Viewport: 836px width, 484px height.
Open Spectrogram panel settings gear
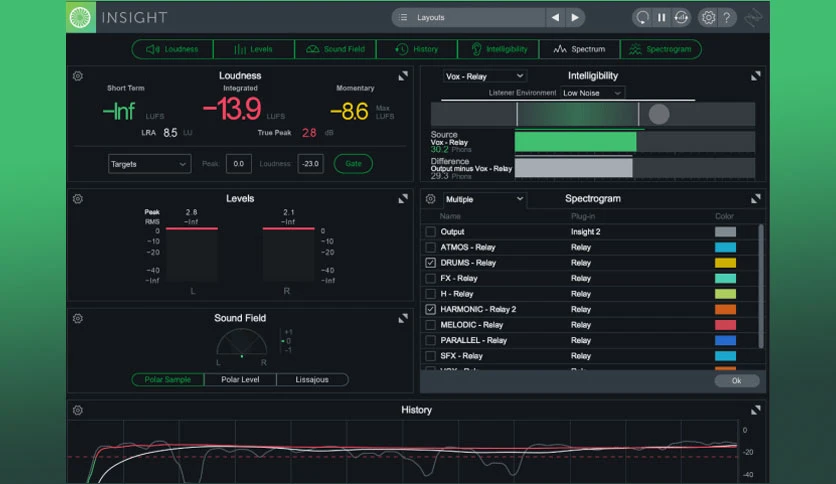(430, 199)
